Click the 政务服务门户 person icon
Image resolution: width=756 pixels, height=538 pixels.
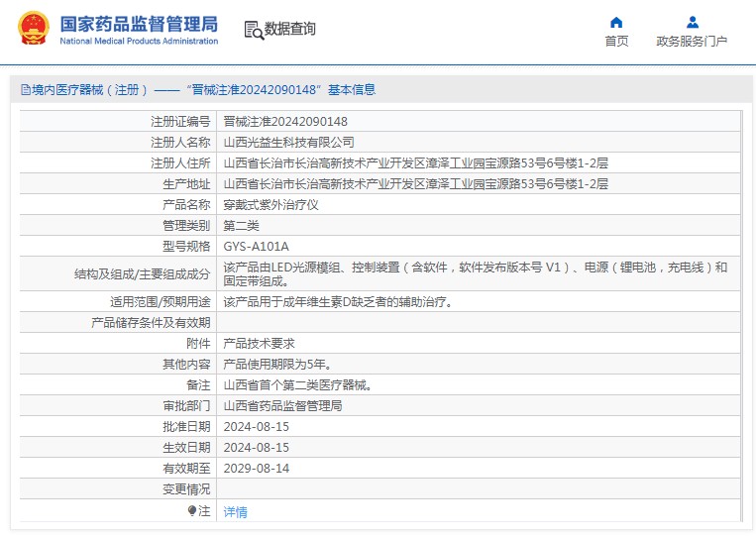tap(693, 22)
